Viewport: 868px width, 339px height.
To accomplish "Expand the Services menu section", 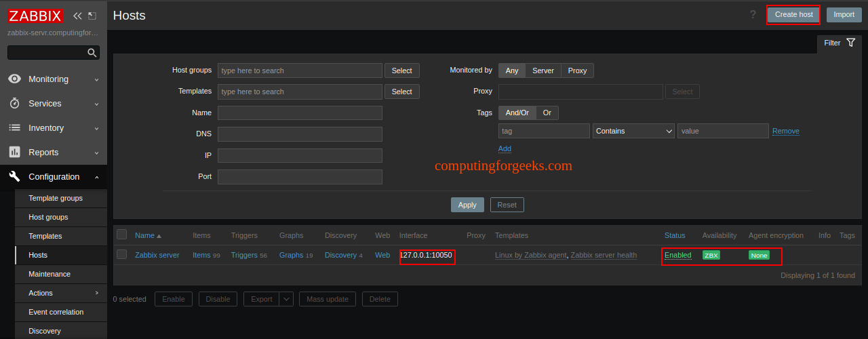I will 54,104.
